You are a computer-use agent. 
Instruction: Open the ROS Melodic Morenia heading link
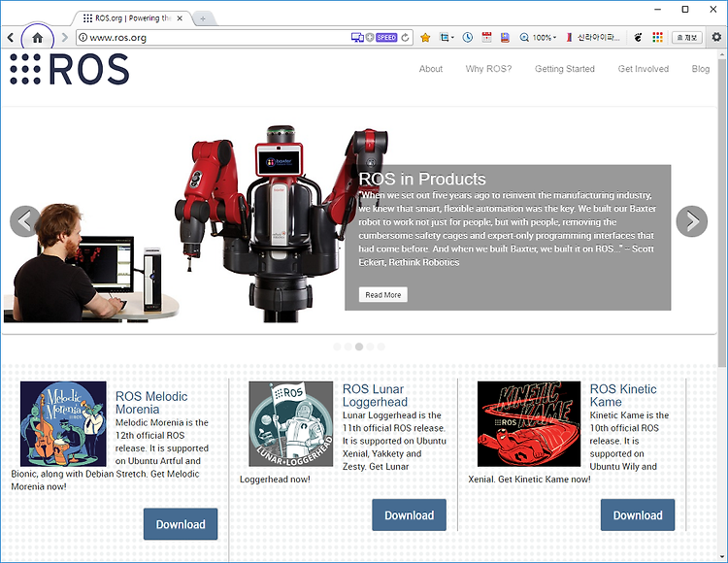click(x=151, y=403)
